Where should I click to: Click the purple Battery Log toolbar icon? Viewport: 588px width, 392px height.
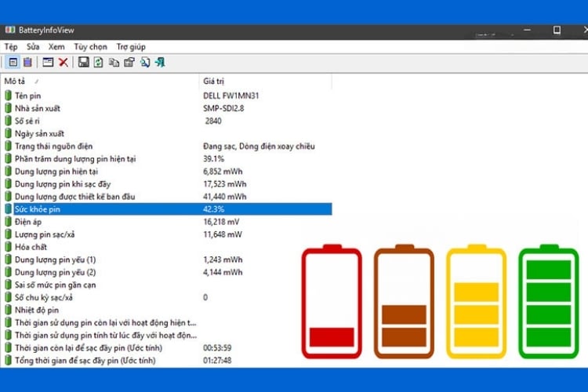coord(27,62)
